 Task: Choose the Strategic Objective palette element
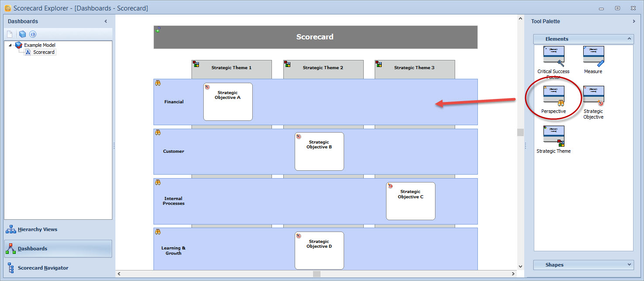coord(593,97)
